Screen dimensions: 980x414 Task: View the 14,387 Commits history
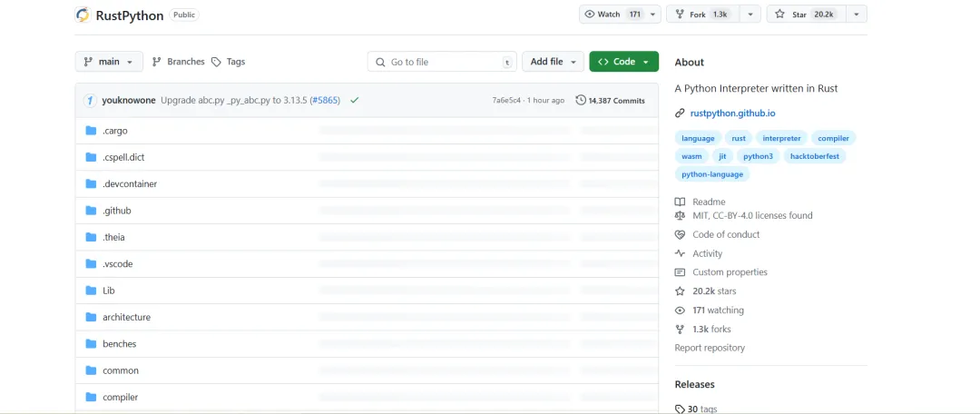pos(611,100)
